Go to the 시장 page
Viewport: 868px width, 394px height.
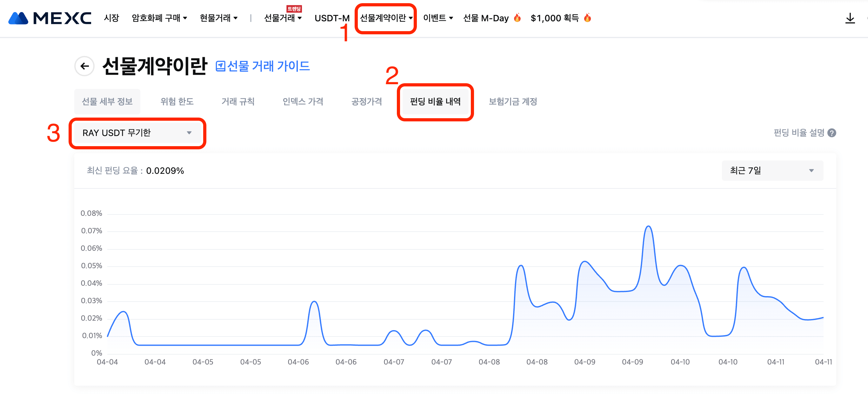pyautogui.click(x=111, y=18)
